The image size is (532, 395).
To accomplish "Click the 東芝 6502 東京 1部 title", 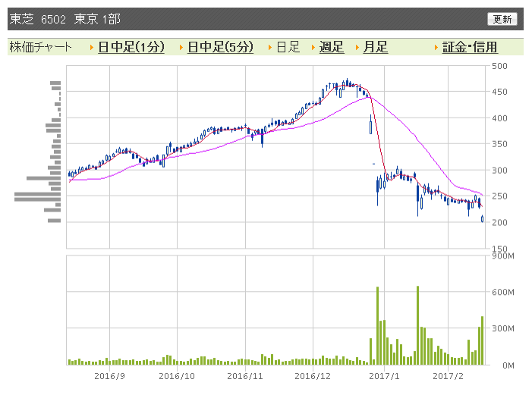I will tap(65, 19).
